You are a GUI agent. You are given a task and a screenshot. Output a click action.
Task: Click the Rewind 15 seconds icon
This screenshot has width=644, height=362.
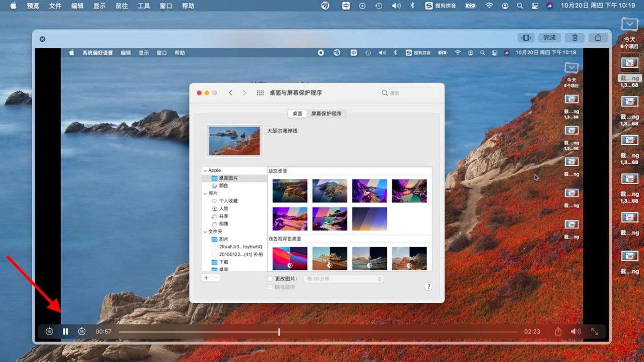(48, 331)
